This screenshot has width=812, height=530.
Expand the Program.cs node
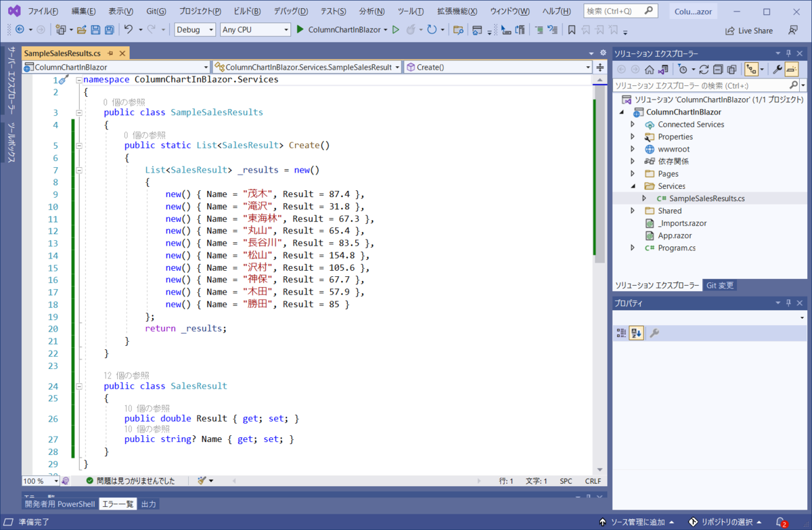tap(633, 248)
